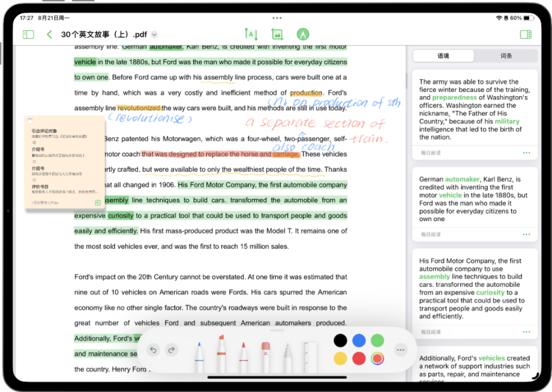Click the 评价书目 heading in note card

point(40,186)
